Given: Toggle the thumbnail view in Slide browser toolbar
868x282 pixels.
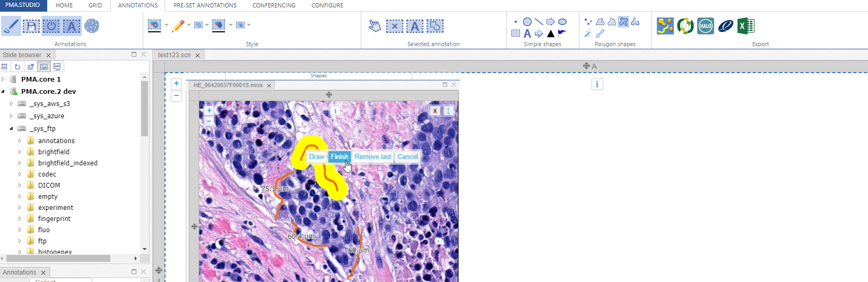Looking at the screenshot, I should point(44,67).
